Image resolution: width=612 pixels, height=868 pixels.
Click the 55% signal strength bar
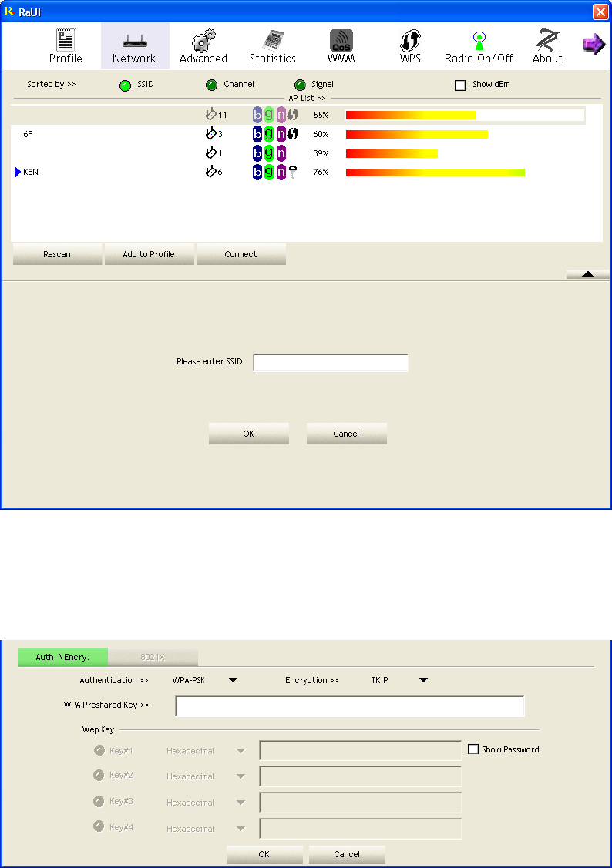tap(410, 116)
